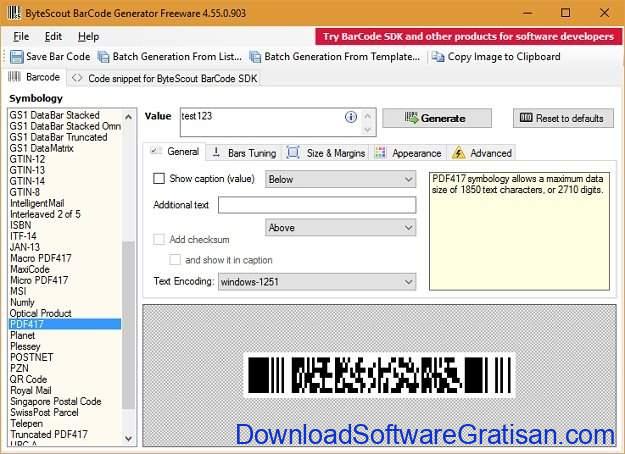Click the Additional text input field
This screenshot has width=625, height=454.
317,205
